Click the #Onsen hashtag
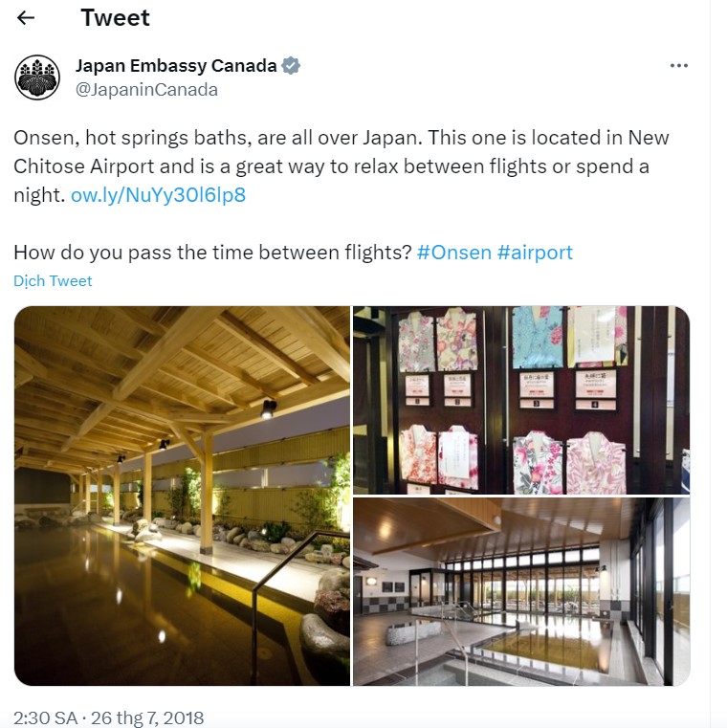The image size is (727, 728). (x=453, y=253)
